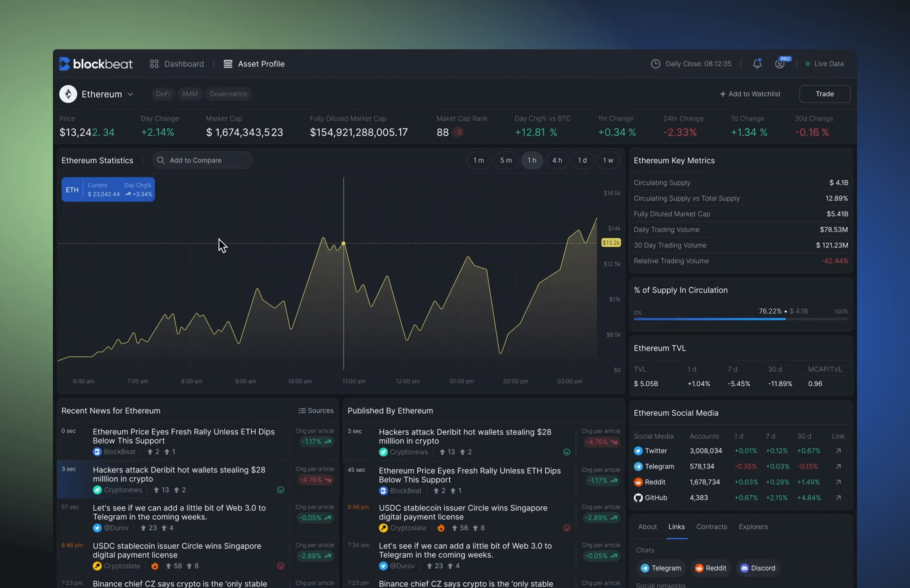
Task: Open the Ethereum Price Eyes Fresh Rally article in Recent News
Action: click(x=184, y=436)
